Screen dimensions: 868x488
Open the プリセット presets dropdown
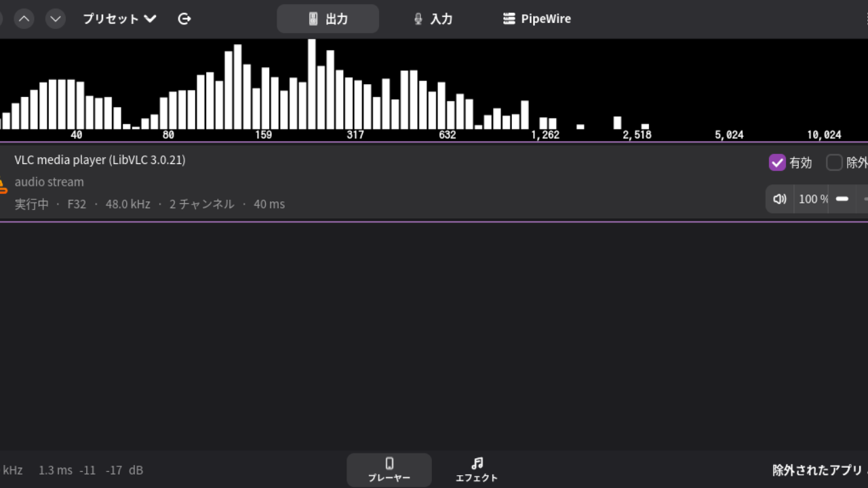click(119, 19)
